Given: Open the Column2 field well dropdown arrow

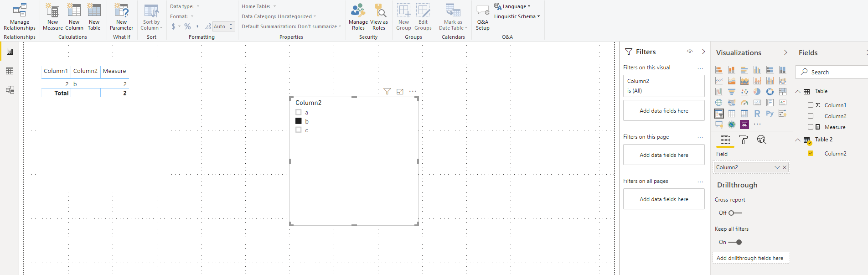Looking at the screenshot, I should [777, 167].
